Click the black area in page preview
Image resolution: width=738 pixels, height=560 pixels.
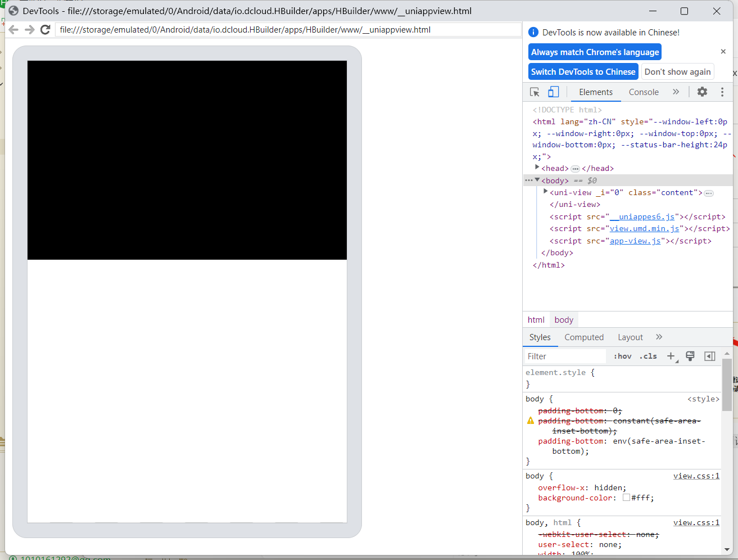(187, 160)
